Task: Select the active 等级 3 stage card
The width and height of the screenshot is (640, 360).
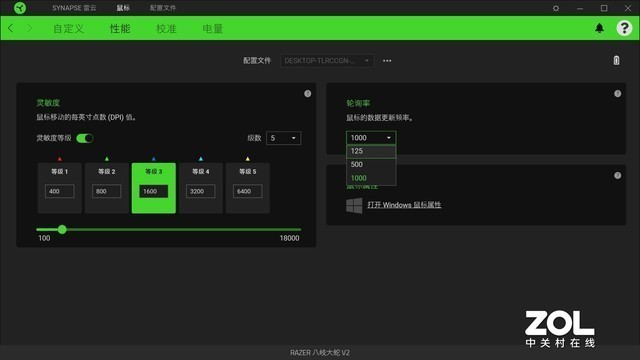Action: click(x=153, y=188)
